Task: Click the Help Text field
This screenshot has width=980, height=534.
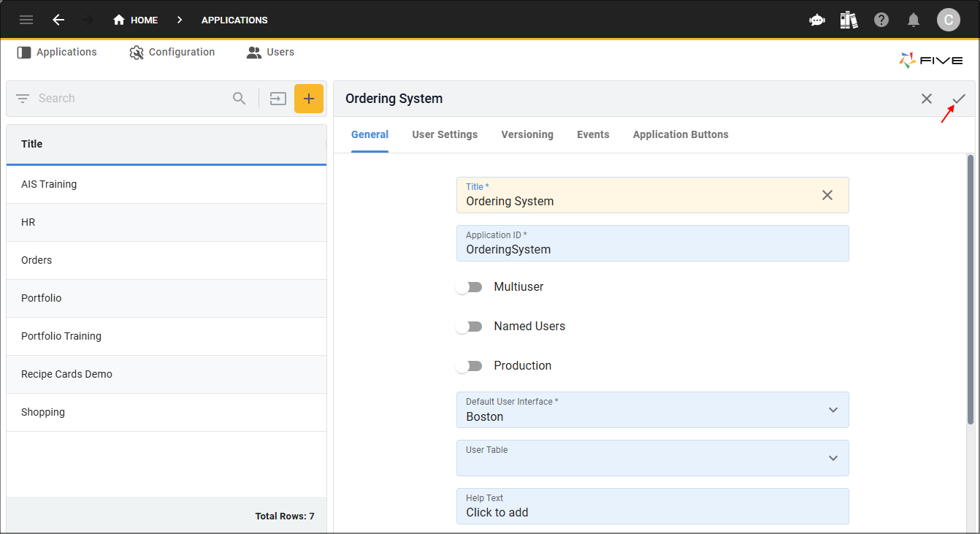Action: click(x=653, y=506)
